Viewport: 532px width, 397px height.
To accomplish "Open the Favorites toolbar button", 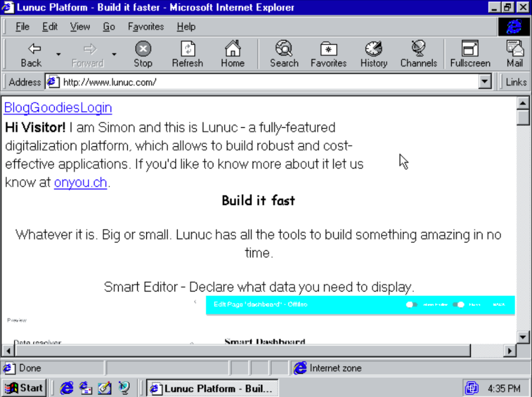I will click(328, 54).
